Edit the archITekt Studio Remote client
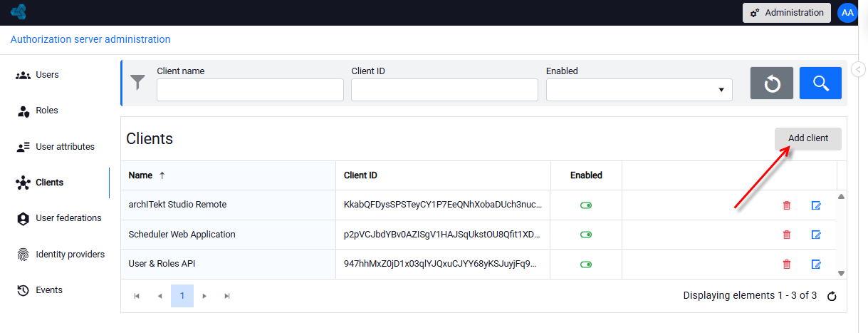This screenshot has height=333, width=868. tap(816, 205)
